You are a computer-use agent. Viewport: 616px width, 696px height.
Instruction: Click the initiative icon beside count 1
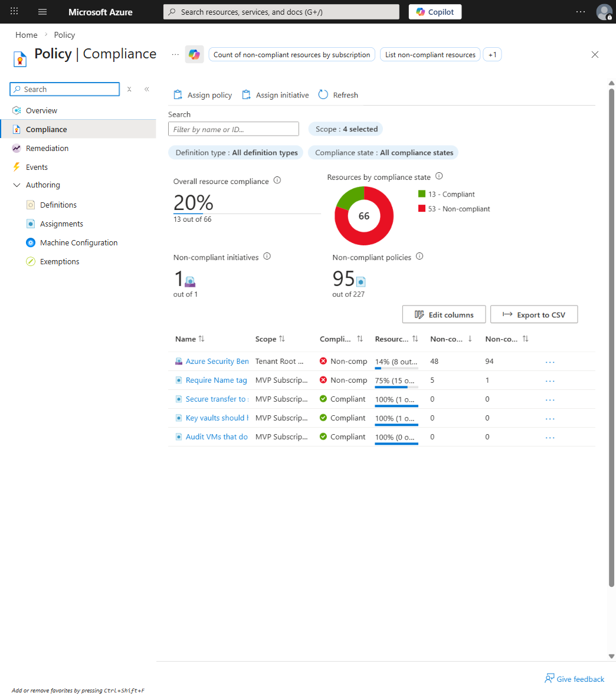(x=190, y=281)
